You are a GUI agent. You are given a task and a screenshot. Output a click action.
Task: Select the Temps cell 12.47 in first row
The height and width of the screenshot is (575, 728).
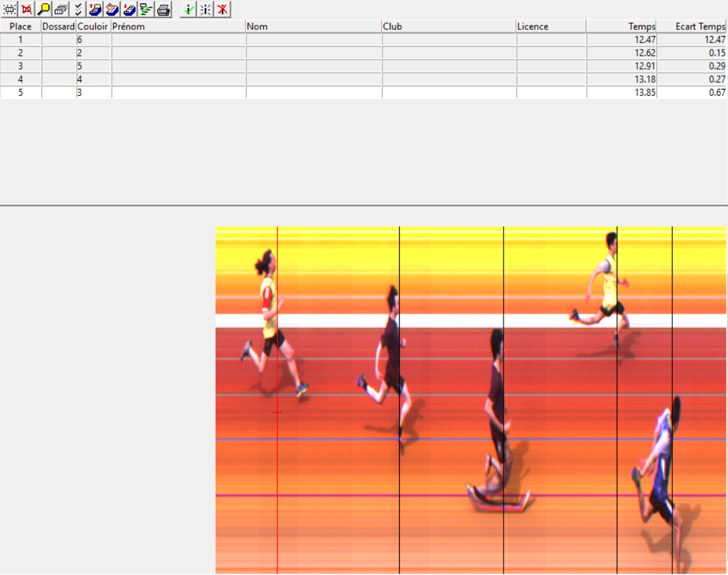pyautogui.click(x=621, y=40)
